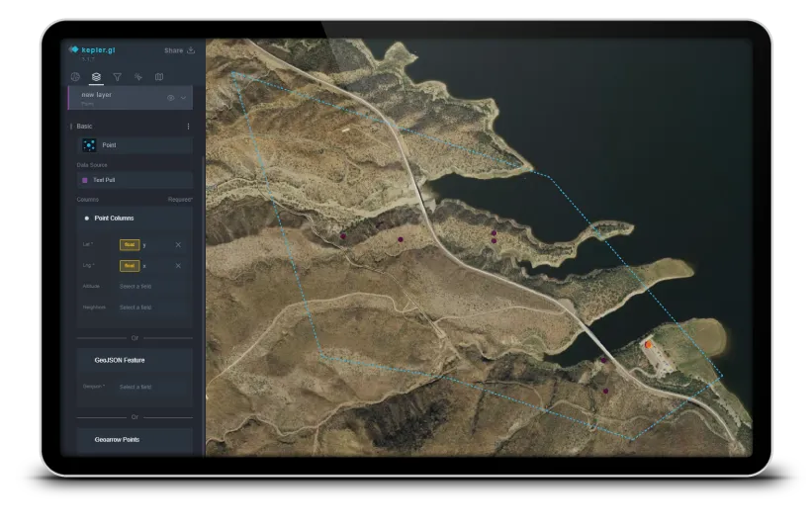
Task: Click the purple data source color swatch
Action: 85,181
